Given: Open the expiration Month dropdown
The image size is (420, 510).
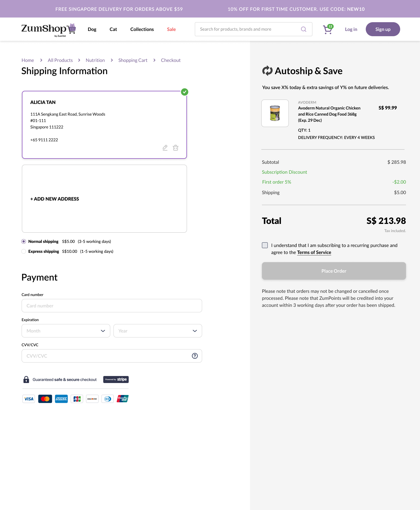Looking at the screenshot, I should tap(66, 331).
